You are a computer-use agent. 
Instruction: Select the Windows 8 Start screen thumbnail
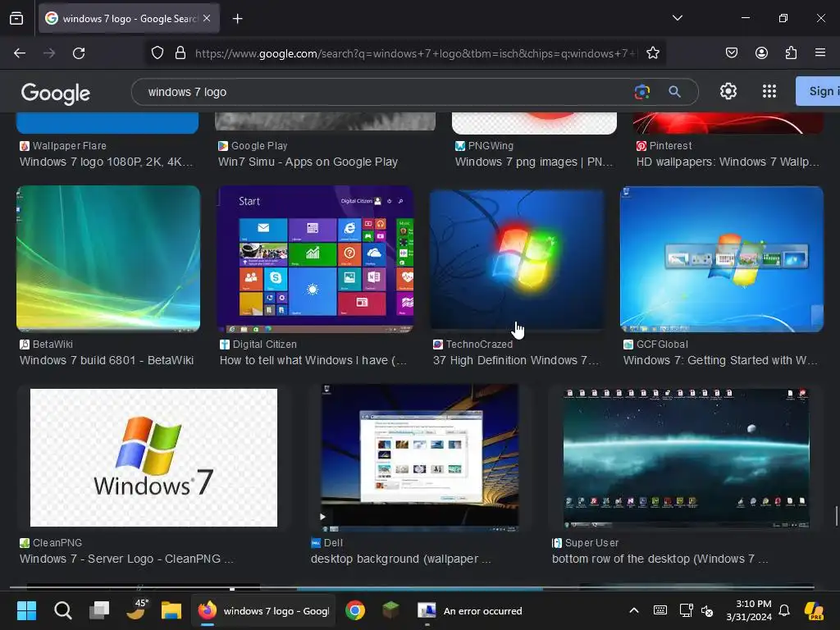pos(316,259)
